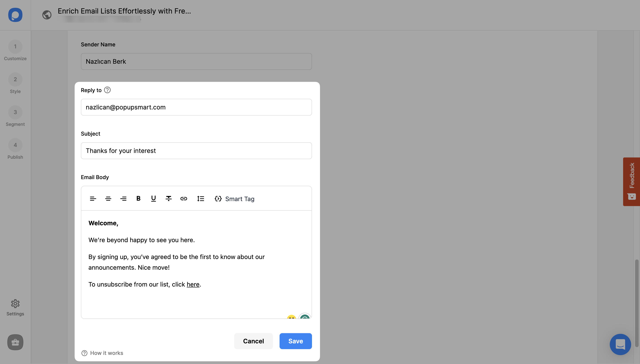Click the center text alignment icon
The width and height of the screenshot is (640, 364).
(x=108, y=198)
